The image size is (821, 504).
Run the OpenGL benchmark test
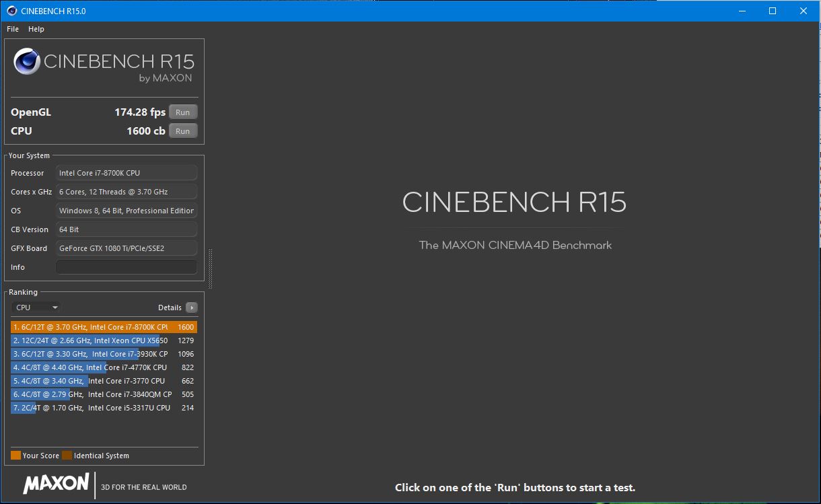pyautogui.click(x=183, y=112)
